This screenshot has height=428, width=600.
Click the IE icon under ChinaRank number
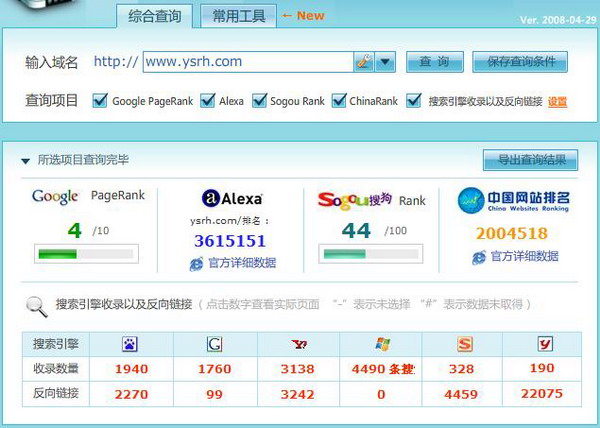[479, 257]
